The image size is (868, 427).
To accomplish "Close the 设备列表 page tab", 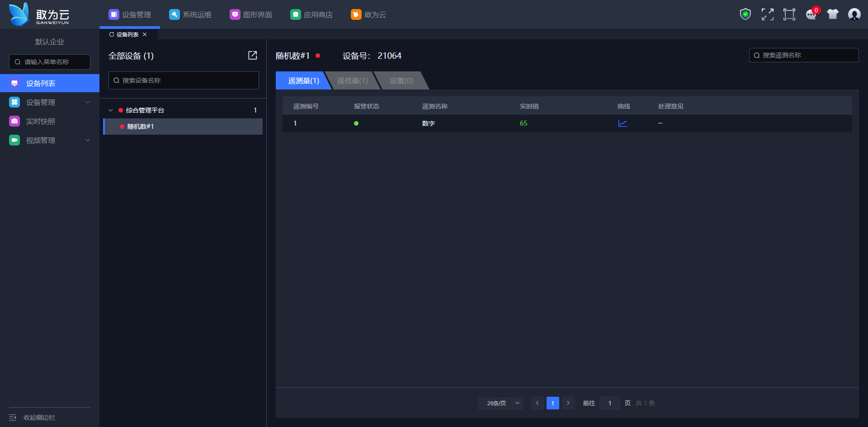I will 145,34.
